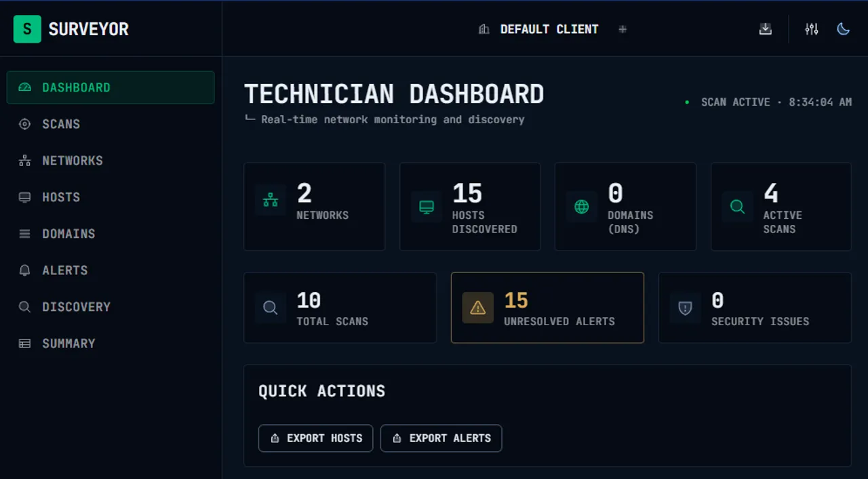Go to Networks page in sidebar
The width and height of the screenshot is (868, 479).
click(x=72, y=161)
